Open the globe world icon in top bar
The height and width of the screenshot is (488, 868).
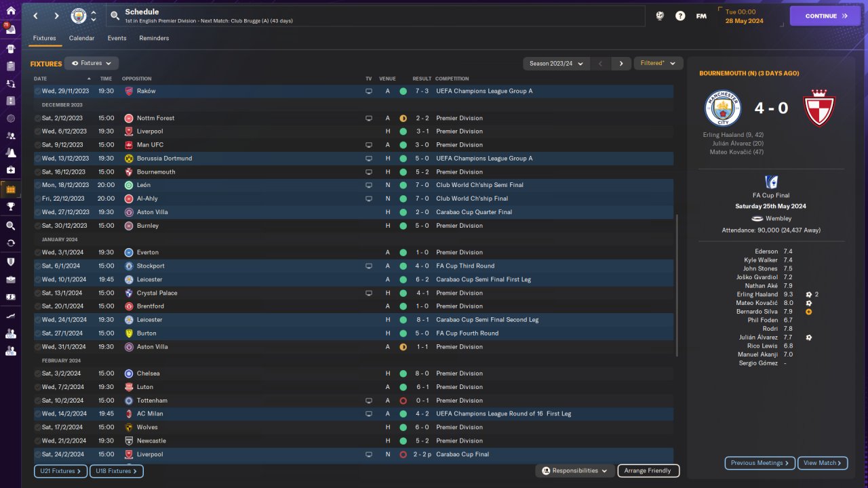(x=660, y=16)
